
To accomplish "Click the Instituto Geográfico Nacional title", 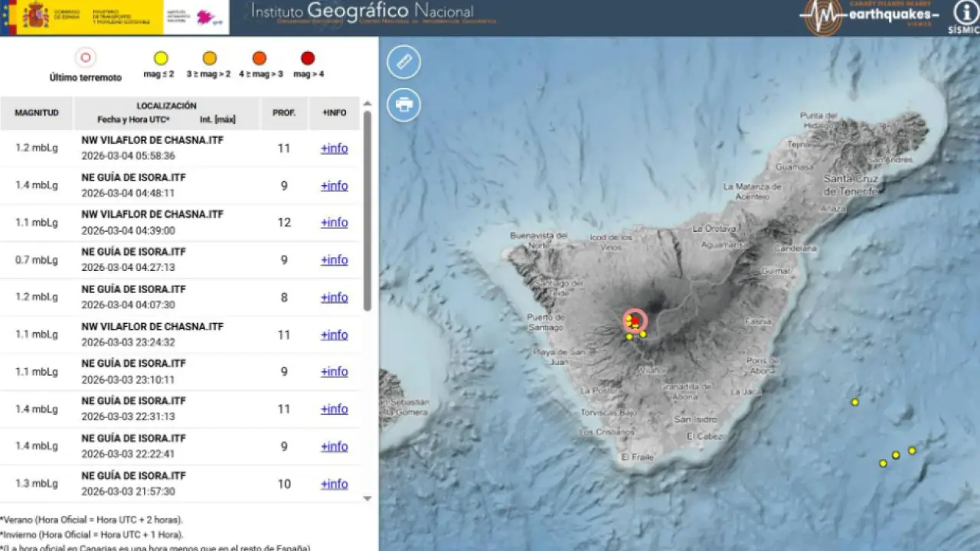I will 362,12.
